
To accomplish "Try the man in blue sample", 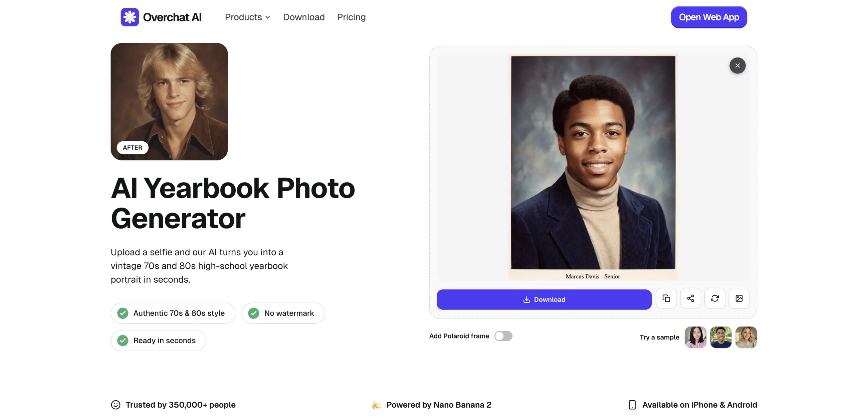I will [x=721, y=337].
